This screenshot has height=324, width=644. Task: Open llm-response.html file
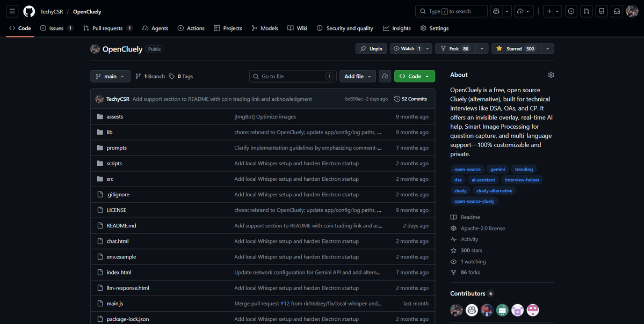pos(128,288)
